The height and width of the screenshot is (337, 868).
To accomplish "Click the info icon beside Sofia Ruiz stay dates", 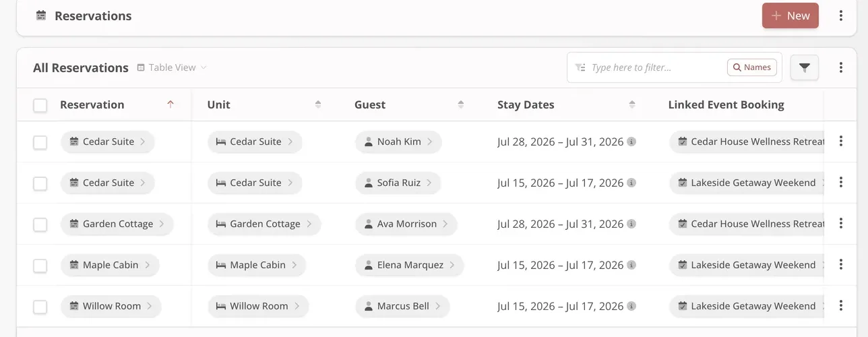I will point(631,183).
